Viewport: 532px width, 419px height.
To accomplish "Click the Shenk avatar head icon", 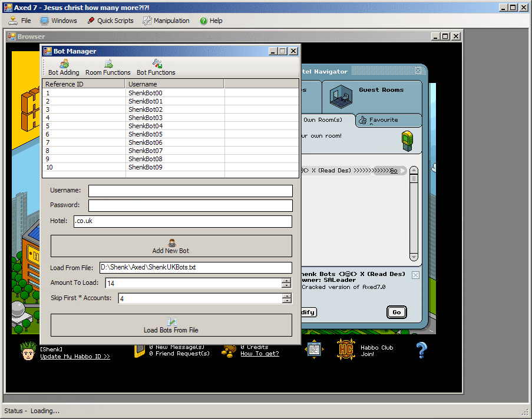I will 28,351.
